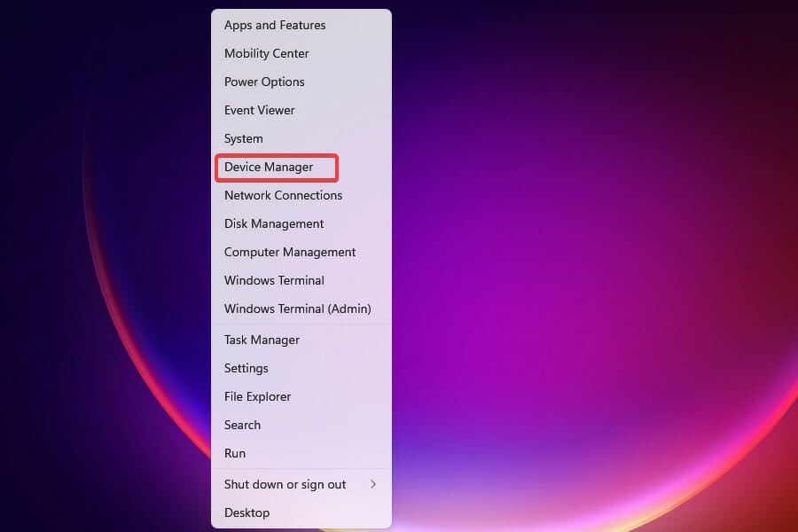Image resolution: width=798 pixels, height=532 pixels.
Task: Click the System entry
Action: coord(301,138)
